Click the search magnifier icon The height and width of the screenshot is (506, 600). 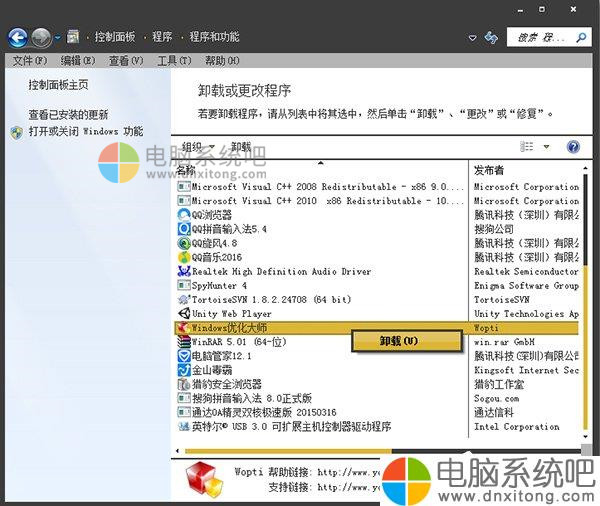(581, 37)
